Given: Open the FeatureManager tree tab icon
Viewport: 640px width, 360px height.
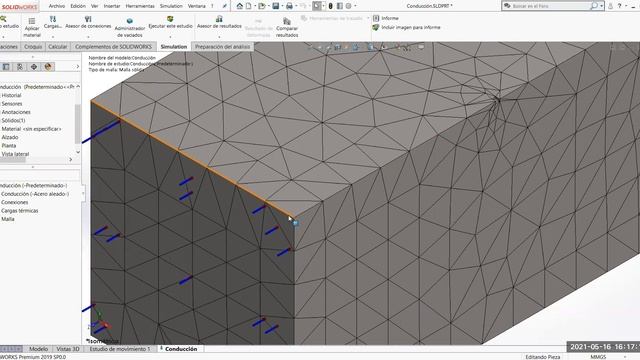Looking at the screenshot, I should point(6,67).
